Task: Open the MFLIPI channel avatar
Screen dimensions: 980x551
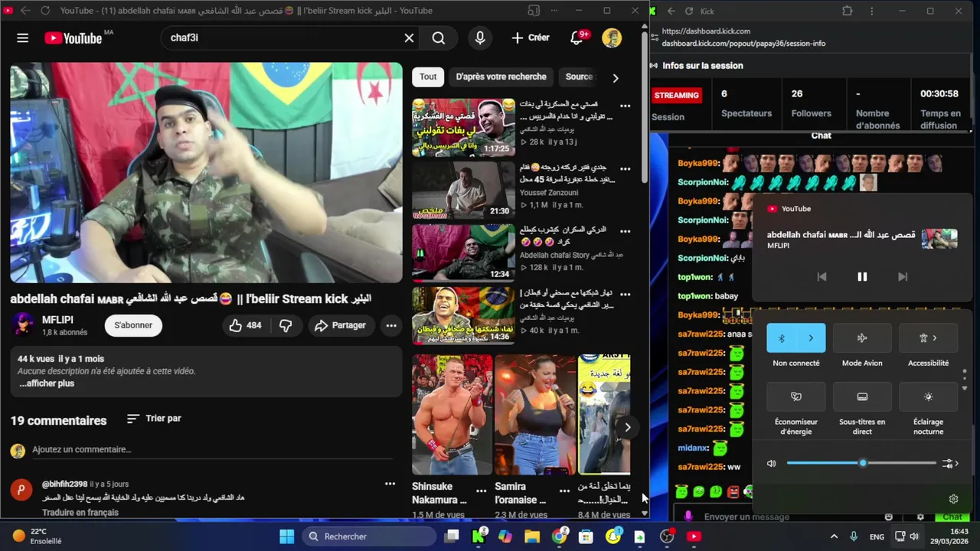Action: (x=22, y=324)
